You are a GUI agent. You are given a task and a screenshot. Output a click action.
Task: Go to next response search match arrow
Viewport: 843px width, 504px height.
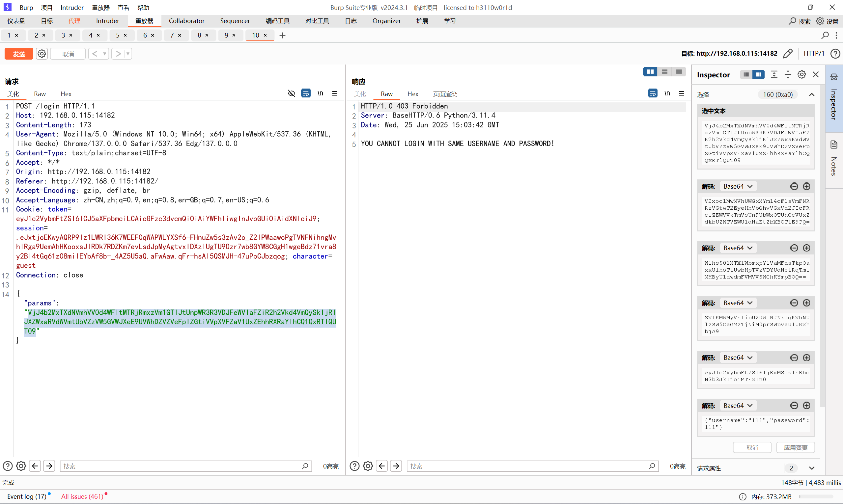pos(396,466)
